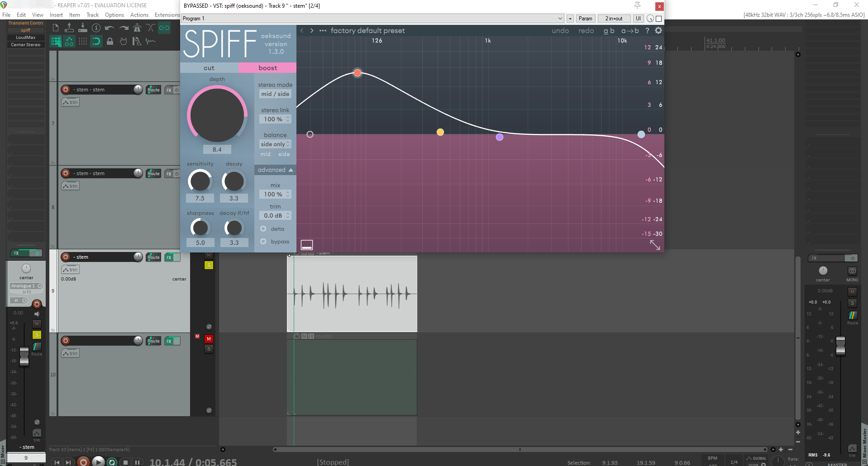Viewport: 868px width, 466px height.
Task: Open the Analogue 1 input dropdown
Action: tap(26, 286)
